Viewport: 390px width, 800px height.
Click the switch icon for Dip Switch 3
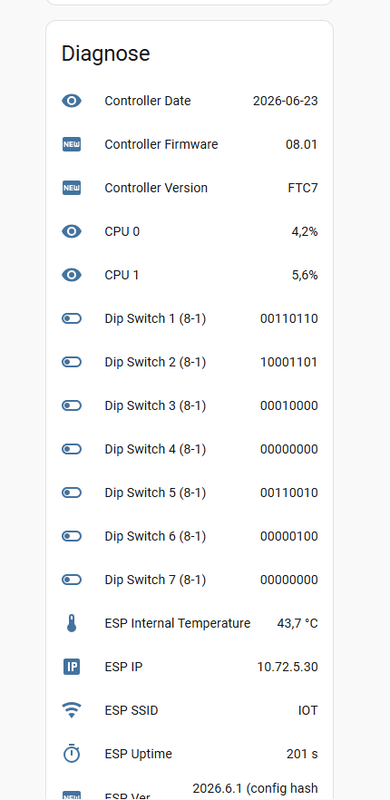pyautogui.click(x=71, y=406)
